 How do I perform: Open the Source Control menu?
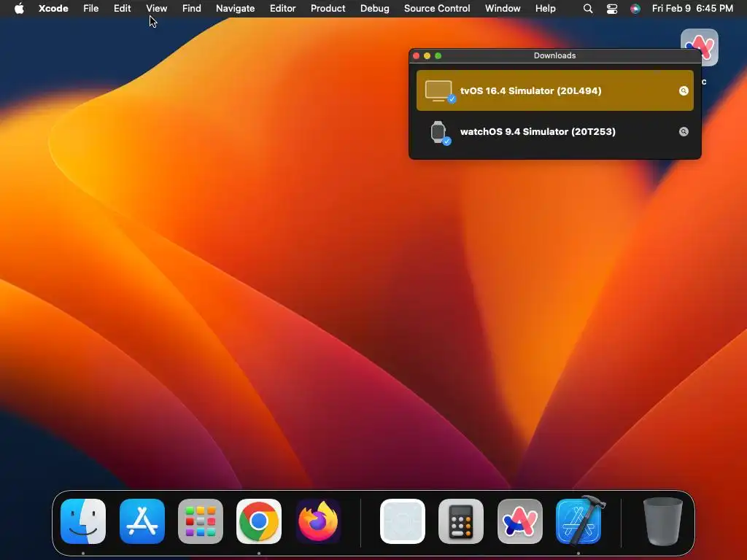(x=437, y=8)
